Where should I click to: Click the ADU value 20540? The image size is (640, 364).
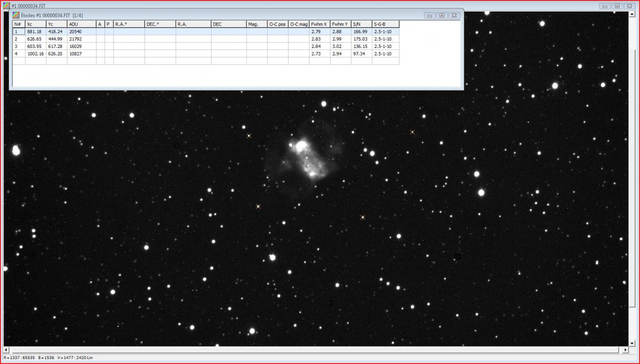tap(75, 31)
